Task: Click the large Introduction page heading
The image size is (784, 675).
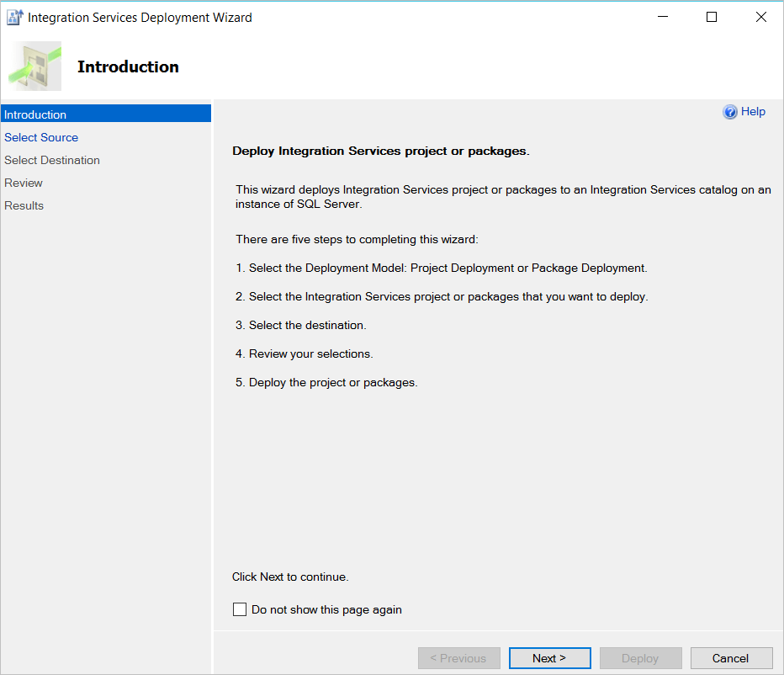Action: 128,67
